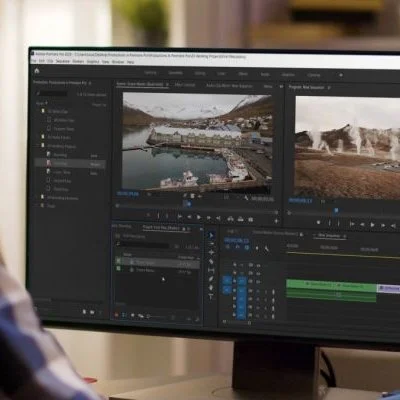The height and width of the screenshot is (400, 400).
Task: Switch to the Audio Clip Mixer tab
Action: (x=229, y=86)
